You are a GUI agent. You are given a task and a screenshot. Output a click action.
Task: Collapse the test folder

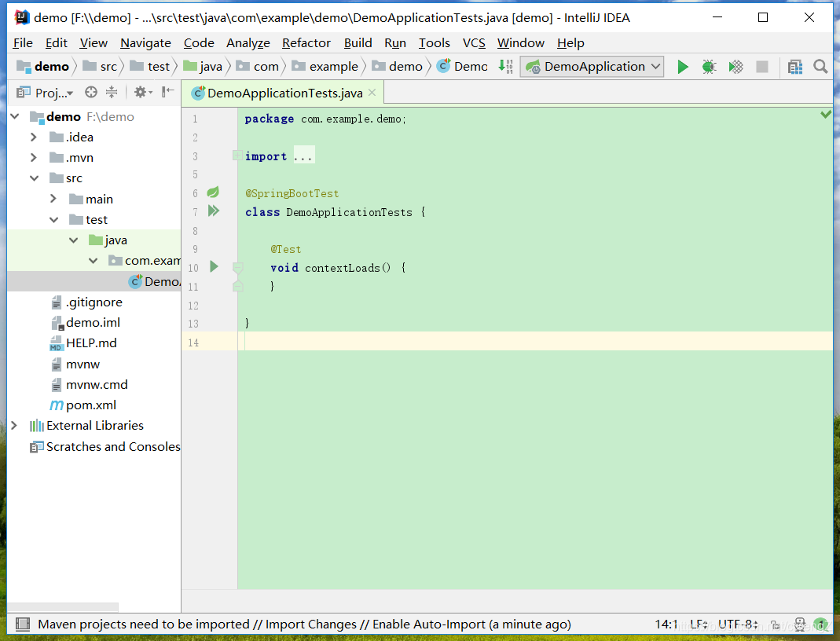click(x=54, y=219)
